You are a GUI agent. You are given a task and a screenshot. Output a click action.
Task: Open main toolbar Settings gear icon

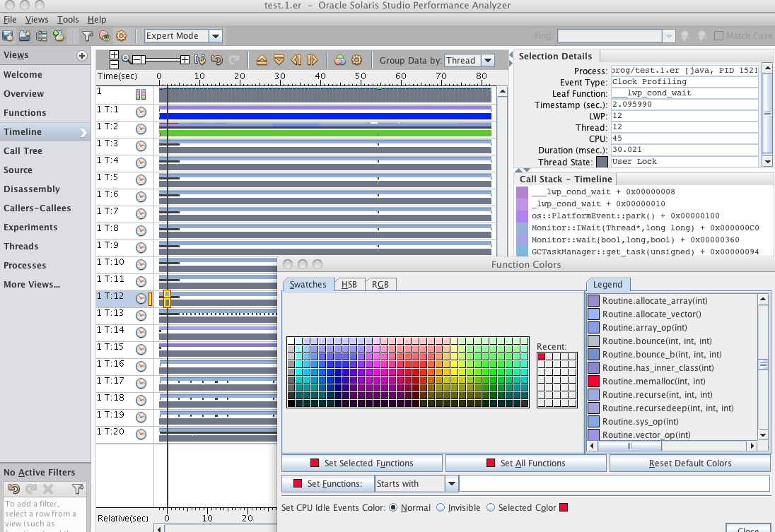coord(121,35)
